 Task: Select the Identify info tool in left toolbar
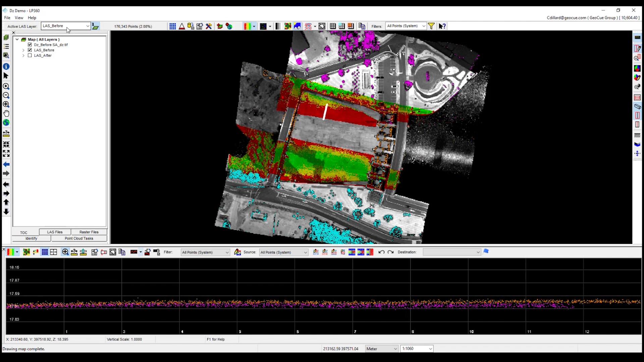[6, 66]
